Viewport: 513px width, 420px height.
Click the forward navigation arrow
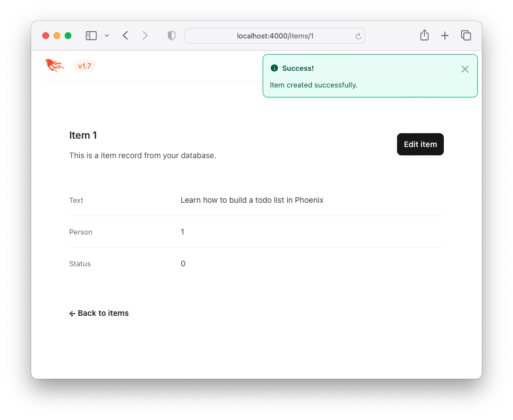(x=145, y=35)
